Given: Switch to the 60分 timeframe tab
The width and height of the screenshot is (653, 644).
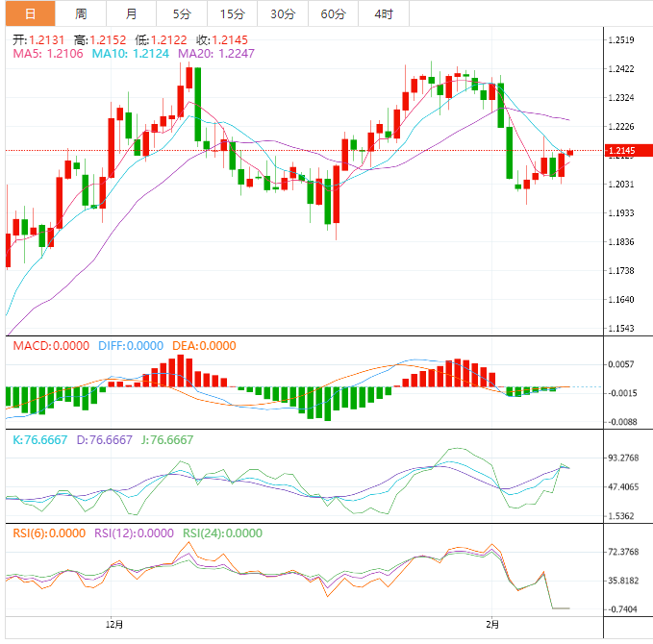Looking at the screenshot, I should (333, 13).
